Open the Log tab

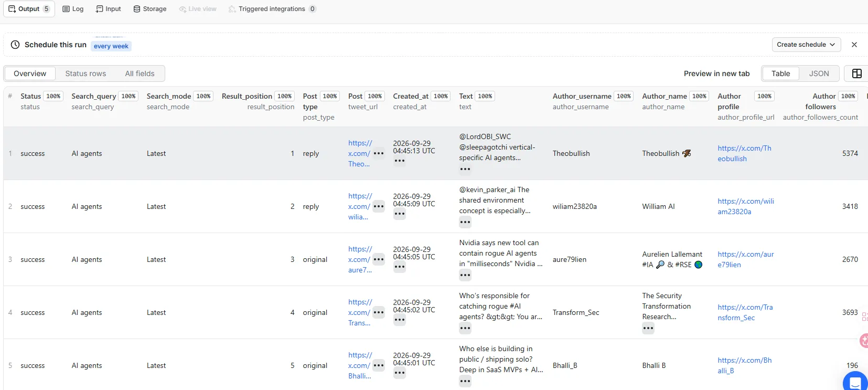(73, 9)
